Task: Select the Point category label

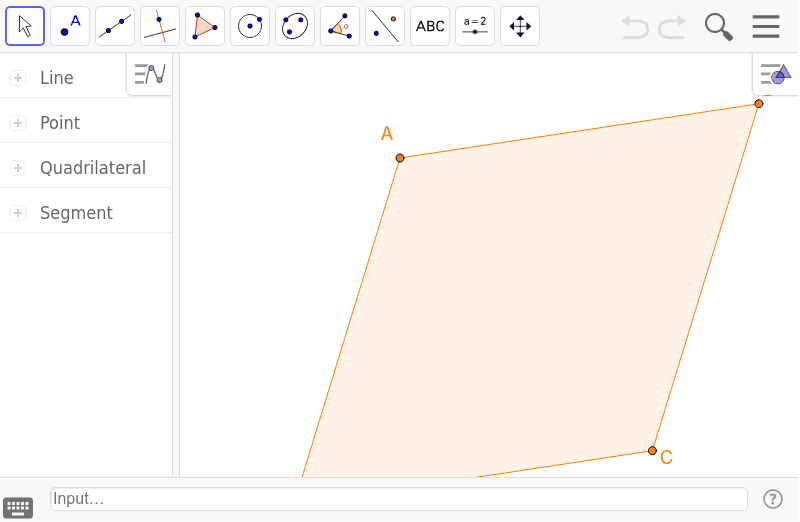Action: (x=60, y=123)
